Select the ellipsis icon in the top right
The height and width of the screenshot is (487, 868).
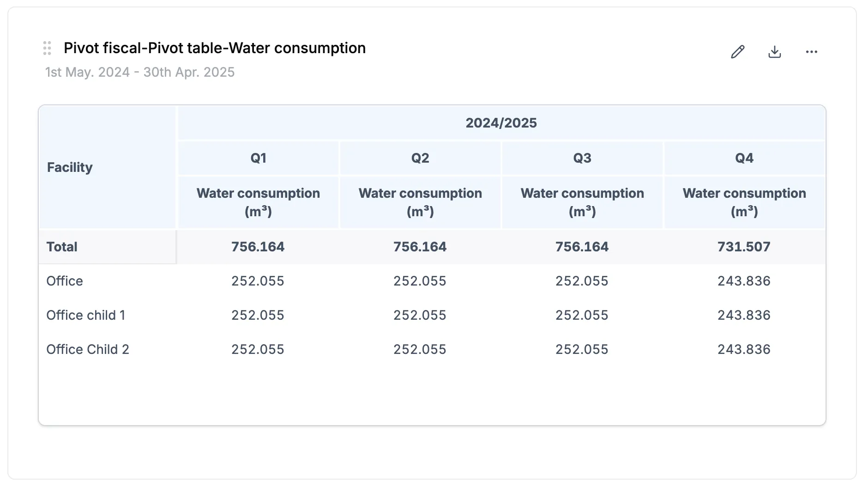coord(812,51)
